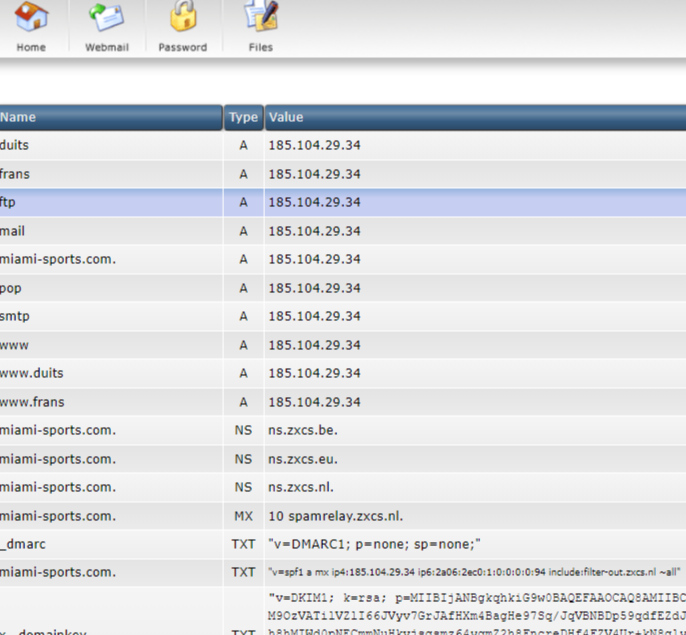This screenshot has height=635, width=686.
Task: Sort the table by the Name column header
Action: tap(111, 117)
